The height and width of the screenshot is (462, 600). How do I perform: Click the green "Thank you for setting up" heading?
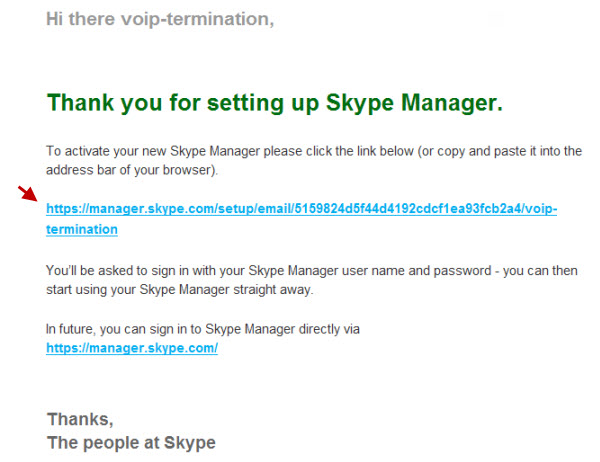(x=183, y=103)
